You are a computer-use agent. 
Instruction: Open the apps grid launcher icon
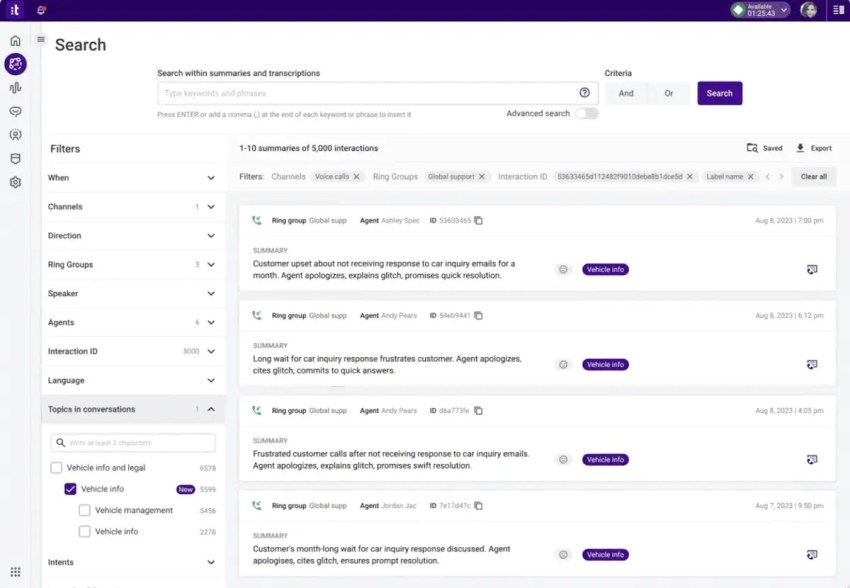[x=15, y=572]
